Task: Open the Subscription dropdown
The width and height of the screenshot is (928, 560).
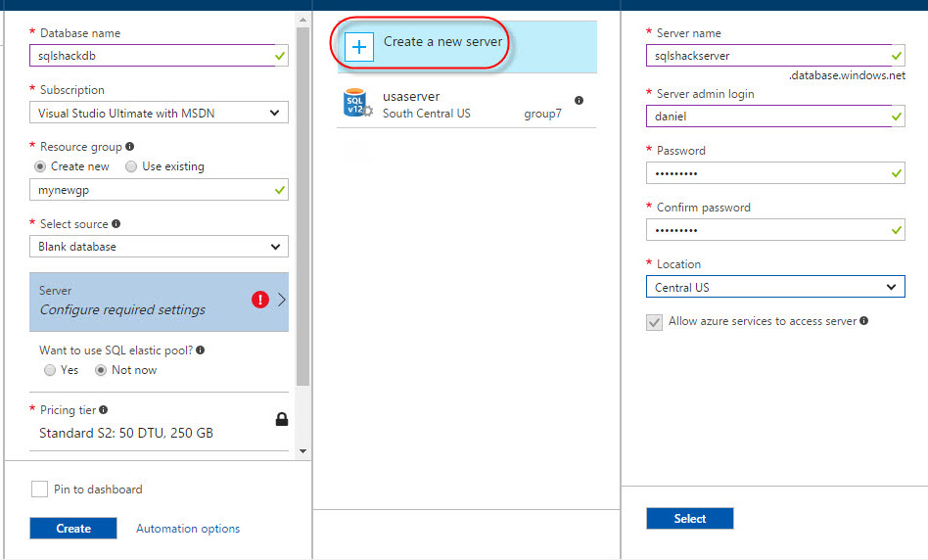Action: [159, 113]
